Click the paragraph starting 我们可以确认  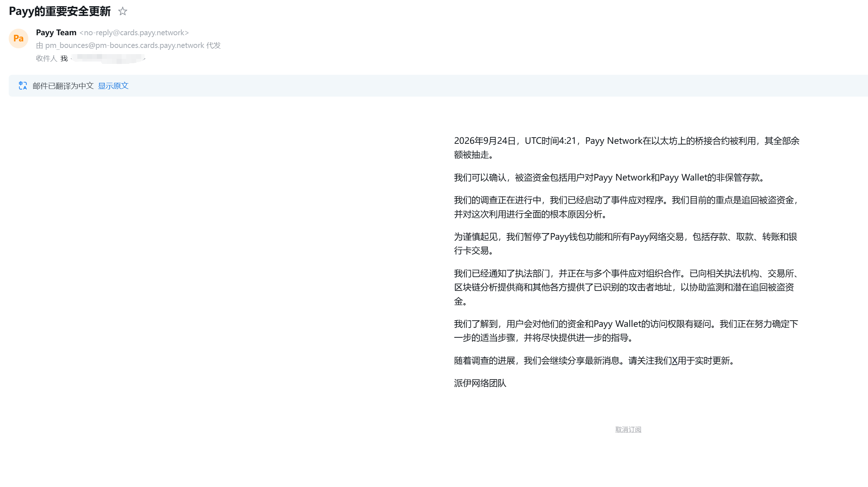coord(611,178)
